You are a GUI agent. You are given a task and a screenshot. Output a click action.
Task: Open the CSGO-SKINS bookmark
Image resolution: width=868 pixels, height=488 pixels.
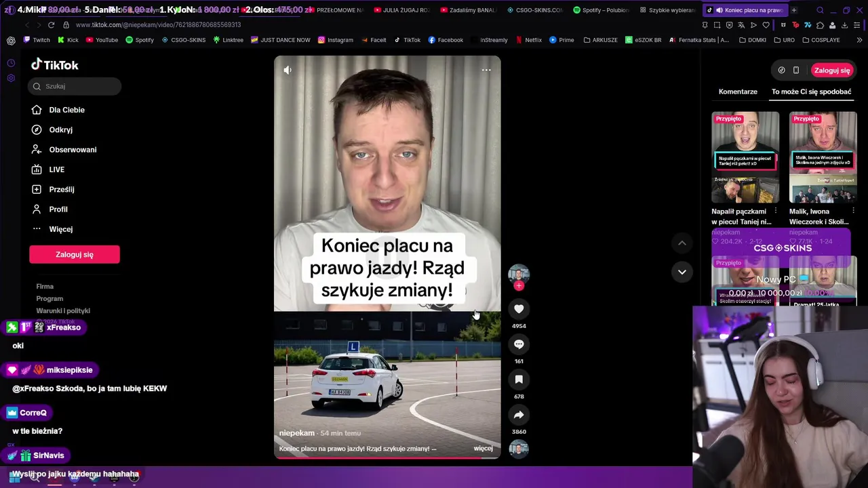pyautogui.click(x=183, y=40)
